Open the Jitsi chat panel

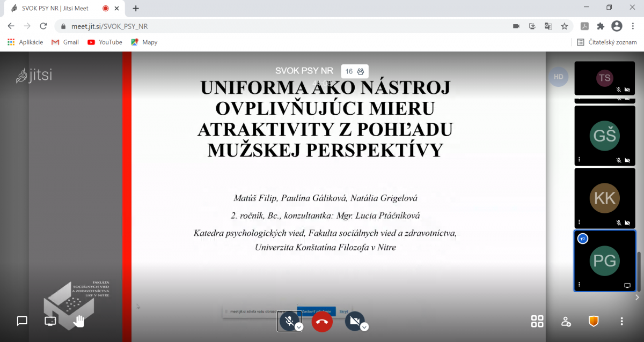(x=22, y=321)
